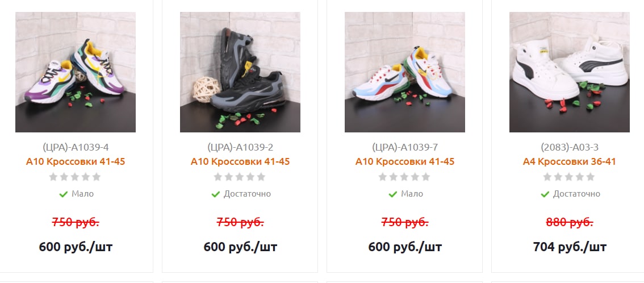The width and height of the screenshot is (644, 283).
Task: Open the product link under code (ЦРА)-A1039-7
Action: point(405,161)
